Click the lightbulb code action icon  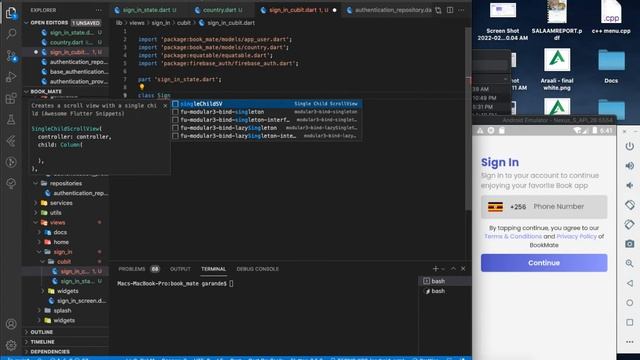tap(142, 87)
